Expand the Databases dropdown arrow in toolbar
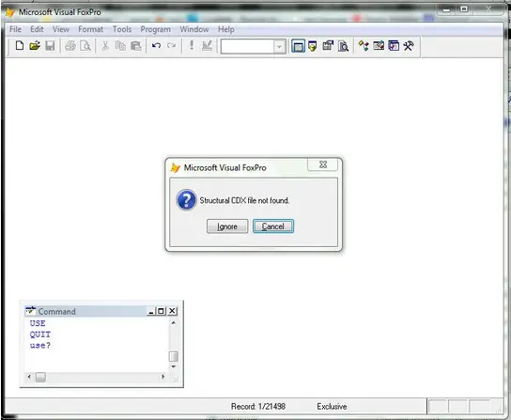Image resolution: width=511 pixels, height=420 pixels. 279,47
